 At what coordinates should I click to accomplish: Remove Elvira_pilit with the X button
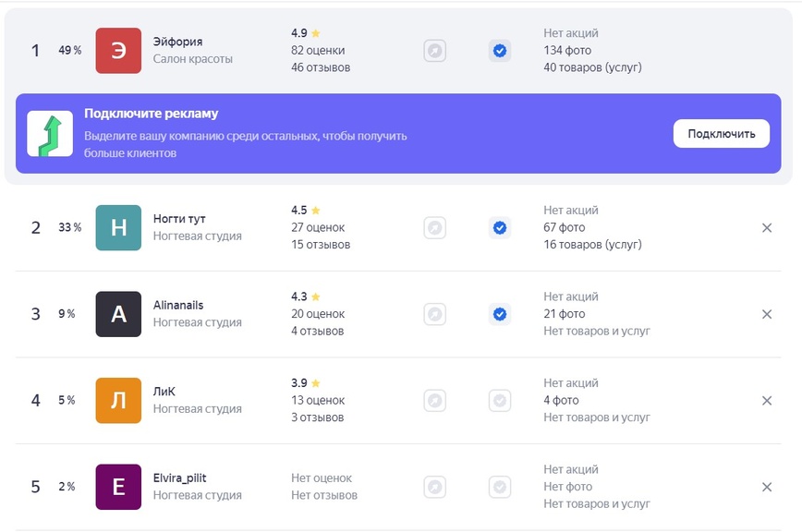coord(767,487)
